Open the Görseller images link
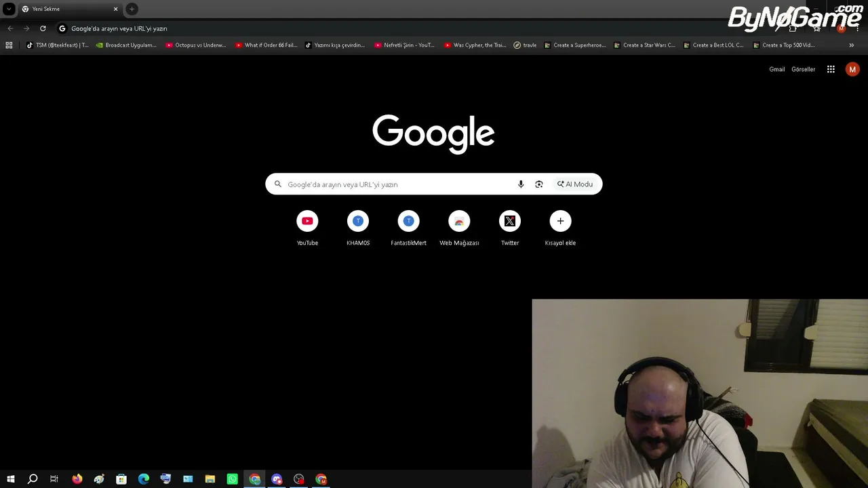The width and height of the screenshot is (868, 488). pyautogui.click(x=804, y=69)
